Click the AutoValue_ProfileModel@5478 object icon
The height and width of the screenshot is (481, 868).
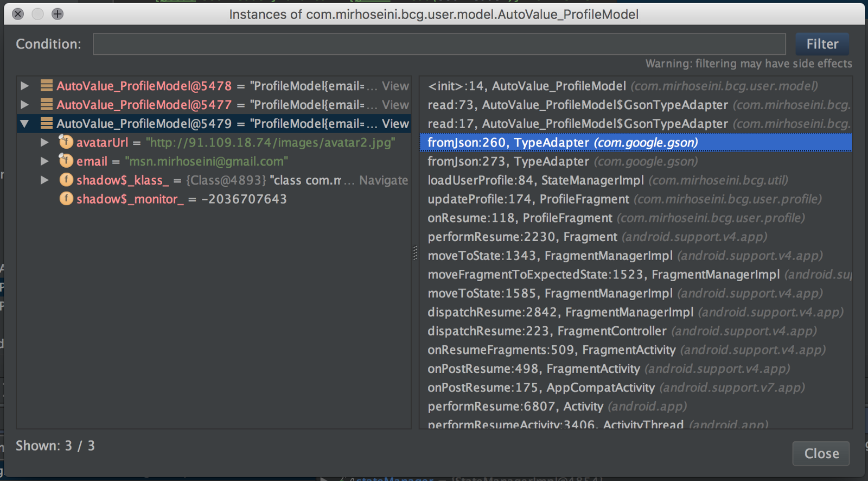coord(47,86)
